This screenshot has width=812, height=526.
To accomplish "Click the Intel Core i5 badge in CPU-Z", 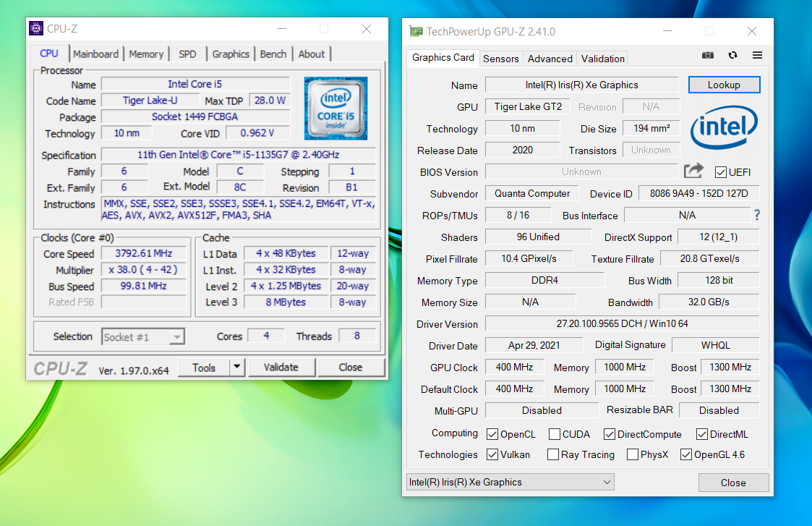I will tap(336, 109).
